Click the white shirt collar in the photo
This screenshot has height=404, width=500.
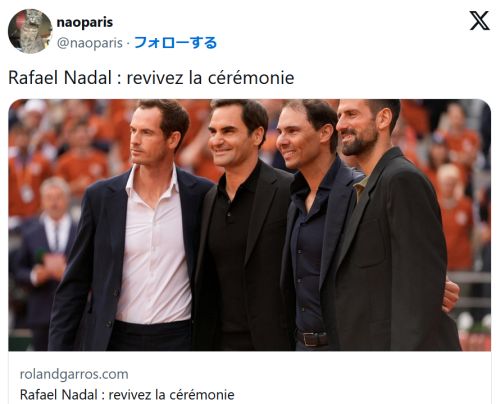(152, 183)
